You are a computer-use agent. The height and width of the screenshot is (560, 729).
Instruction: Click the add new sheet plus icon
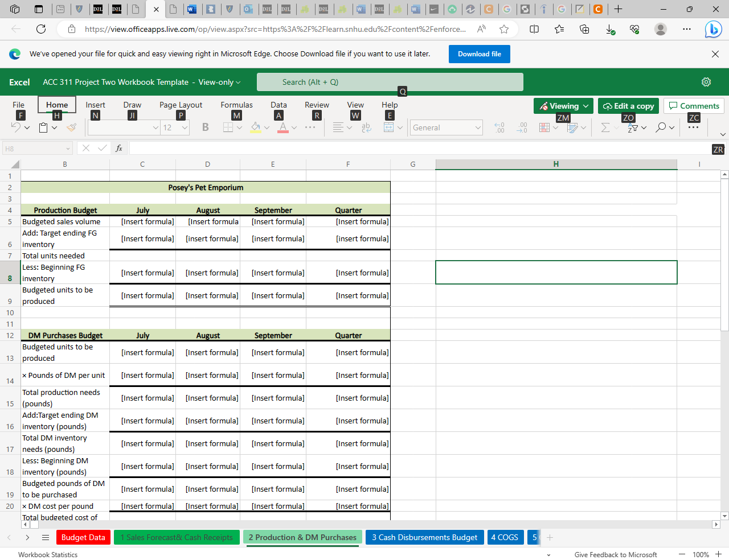[x=550, y=537]
